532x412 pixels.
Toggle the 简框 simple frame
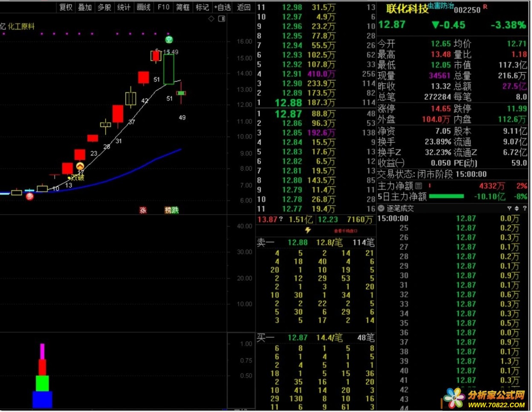point(183,7)
